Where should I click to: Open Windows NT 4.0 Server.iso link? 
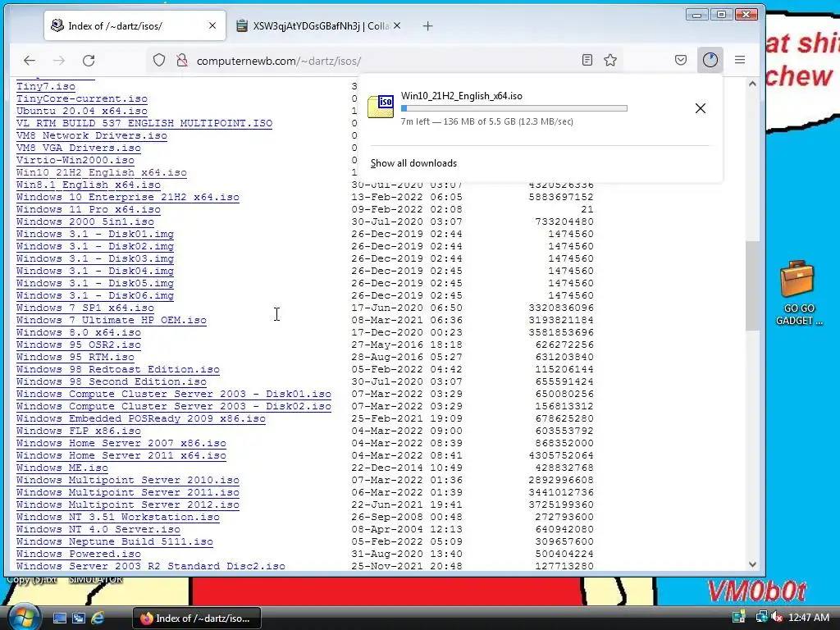(x=98, y=530)
